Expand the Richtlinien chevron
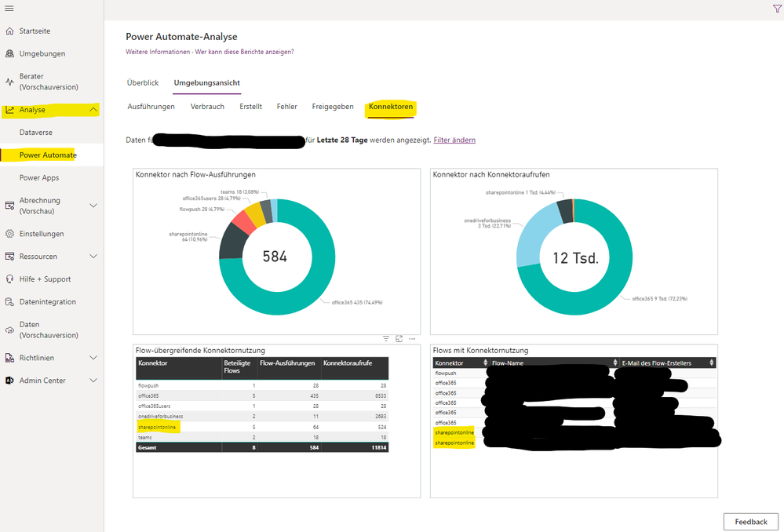Screen dimensions: 784x532 point(93,358)
